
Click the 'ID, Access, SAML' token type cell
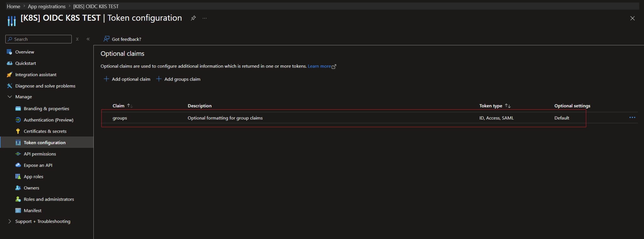tap(497, 118)
